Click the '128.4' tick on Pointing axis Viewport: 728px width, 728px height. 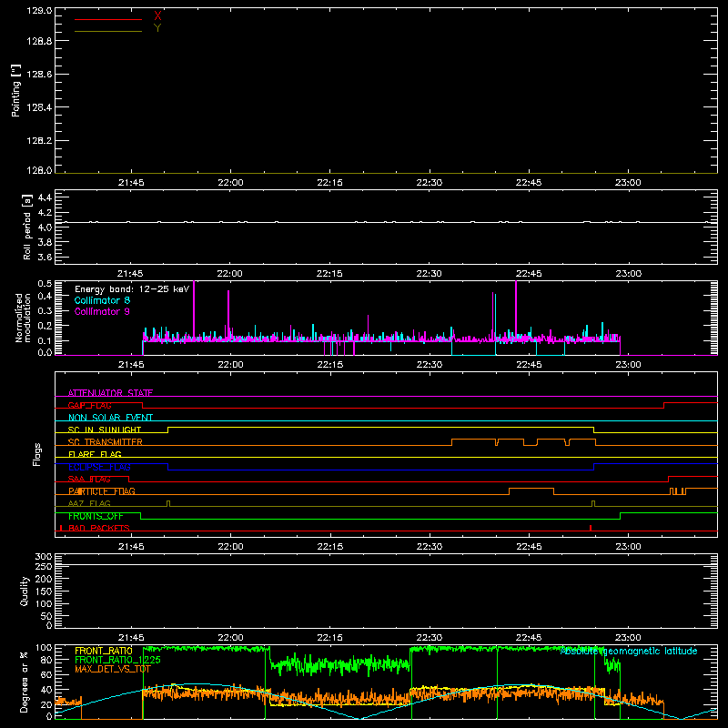[39, 107]
